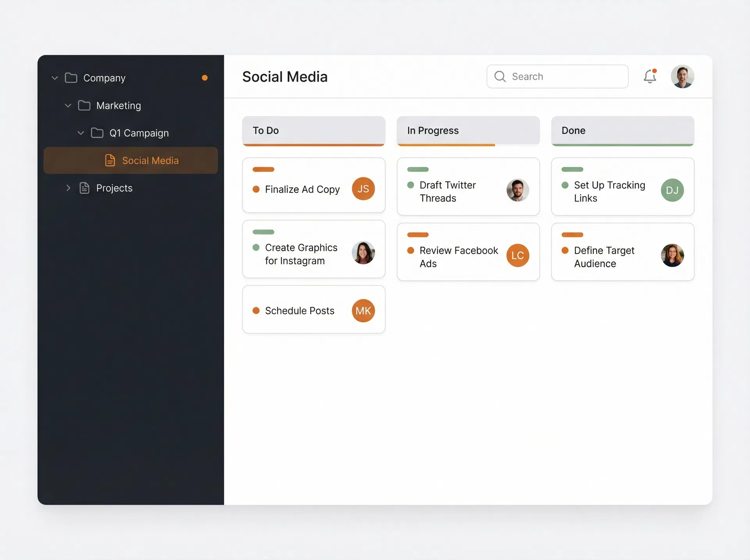Click the Company folder icon
This screenshot has height=560, width=750.
pyautogui.click(x=71, y=78)
